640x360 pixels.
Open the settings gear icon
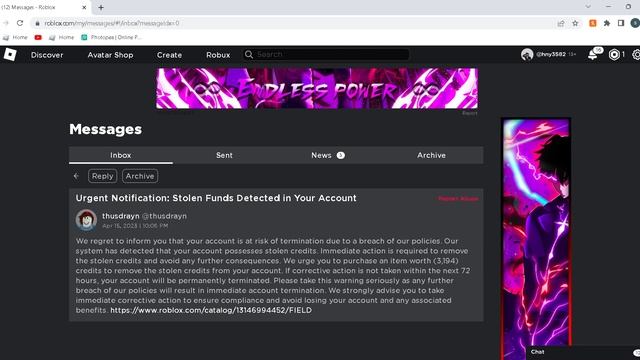click(636, 55)
